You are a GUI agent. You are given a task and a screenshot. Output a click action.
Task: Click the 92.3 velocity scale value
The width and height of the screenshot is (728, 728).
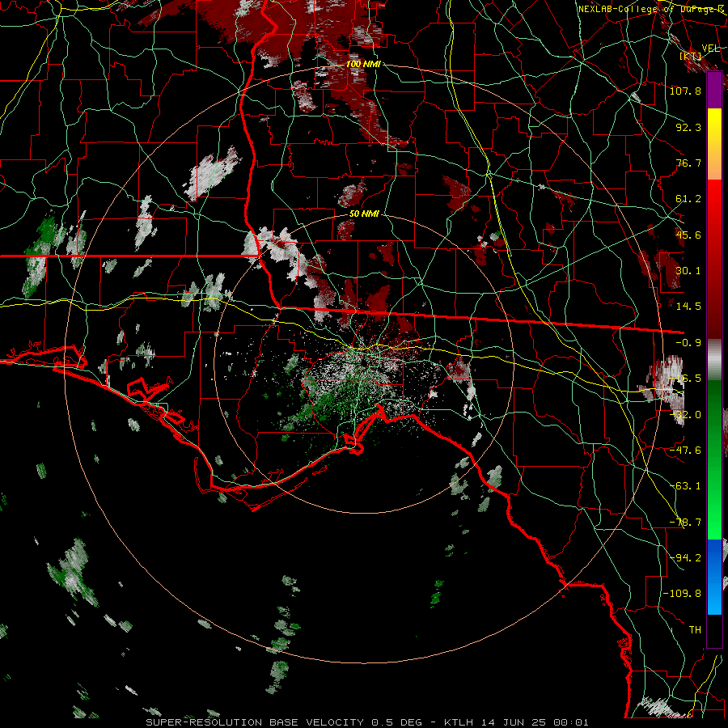click(x=688, y=127)
